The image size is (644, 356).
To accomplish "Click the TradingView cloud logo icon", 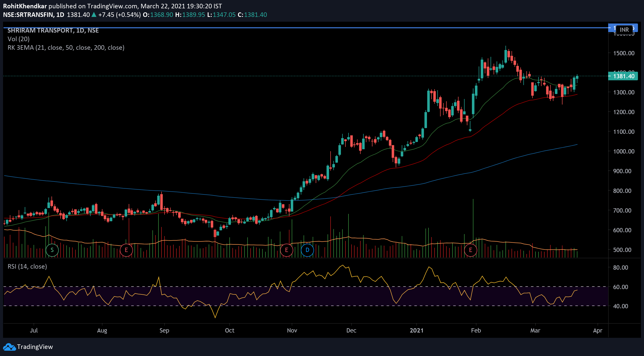I will coord(9,347).
